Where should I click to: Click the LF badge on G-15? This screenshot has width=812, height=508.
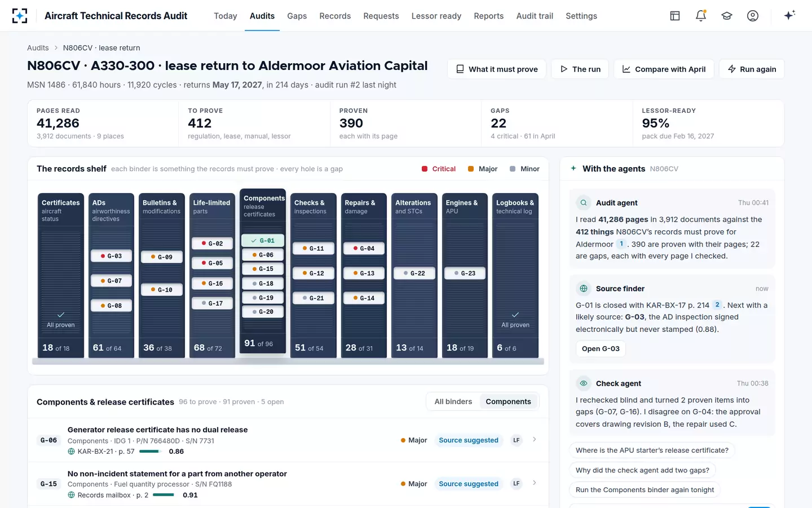[x=517, y=484]
